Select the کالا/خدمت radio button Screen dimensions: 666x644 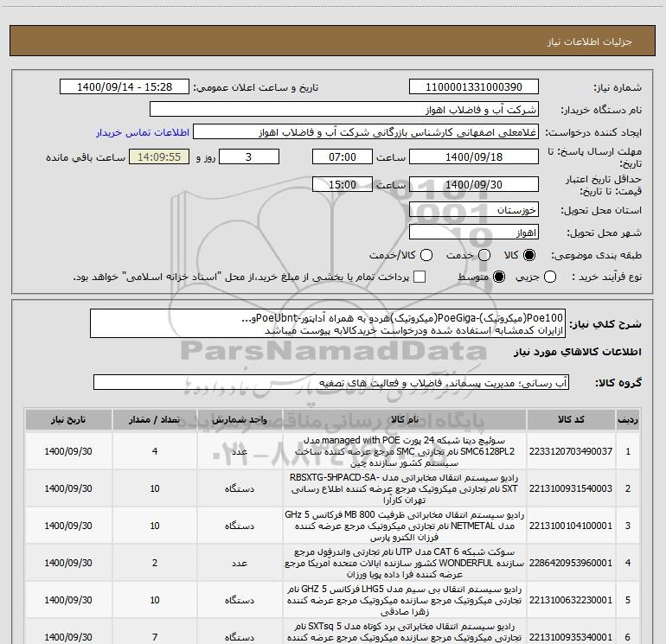(426, 255)
